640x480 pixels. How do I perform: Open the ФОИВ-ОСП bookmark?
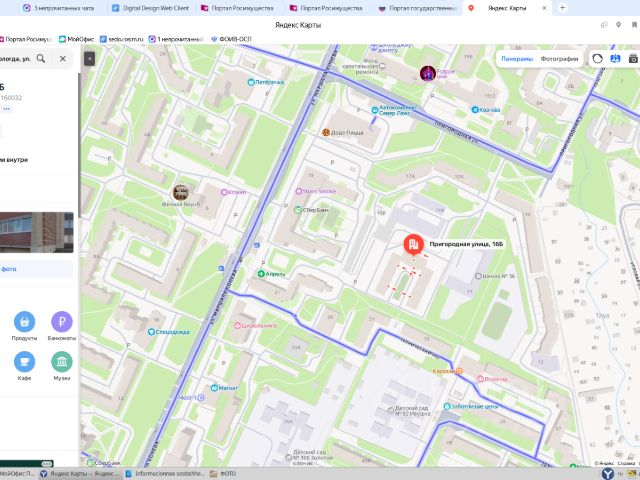point(231,39)
